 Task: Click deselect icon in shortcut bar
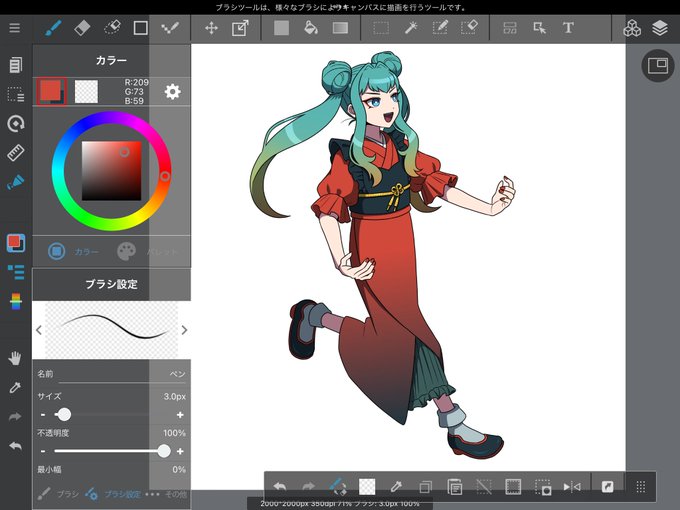484,487
